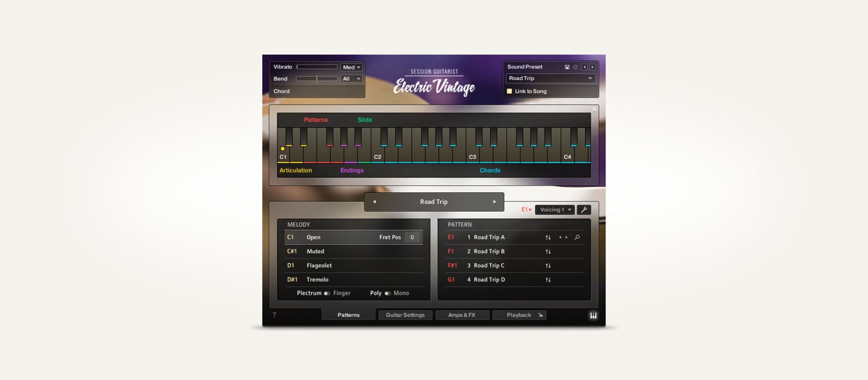Screen dimensions: 868x380
Task: Click the magnifier icon on Road Trip A
Action: click(577, 237)
